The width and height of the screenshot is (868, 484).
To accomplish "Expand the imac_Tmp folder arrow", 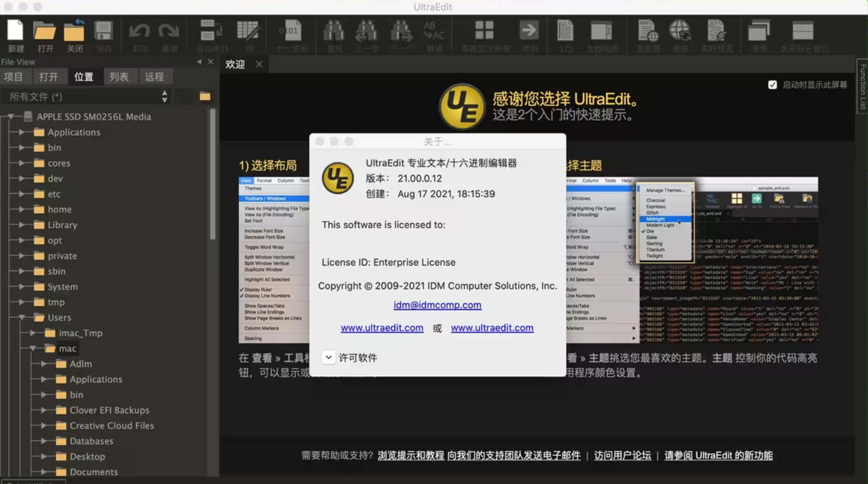I will point(33,333).
